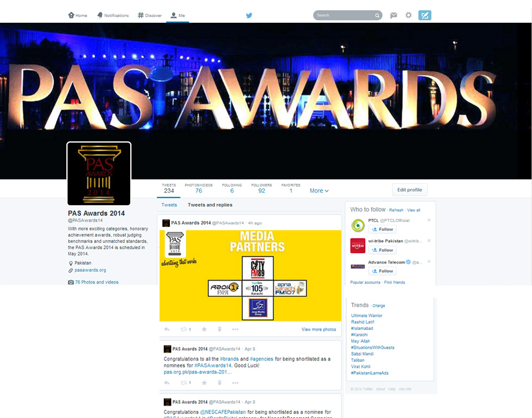Open the Ultimate Warrior trend

tap(366, 316)
